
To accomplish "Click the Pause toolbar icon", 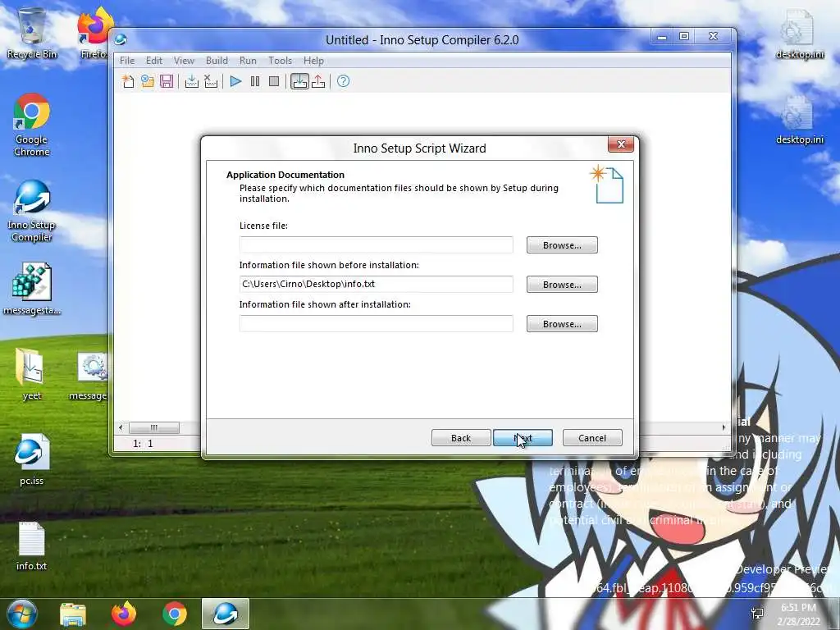I will click(x=255, y=81).
